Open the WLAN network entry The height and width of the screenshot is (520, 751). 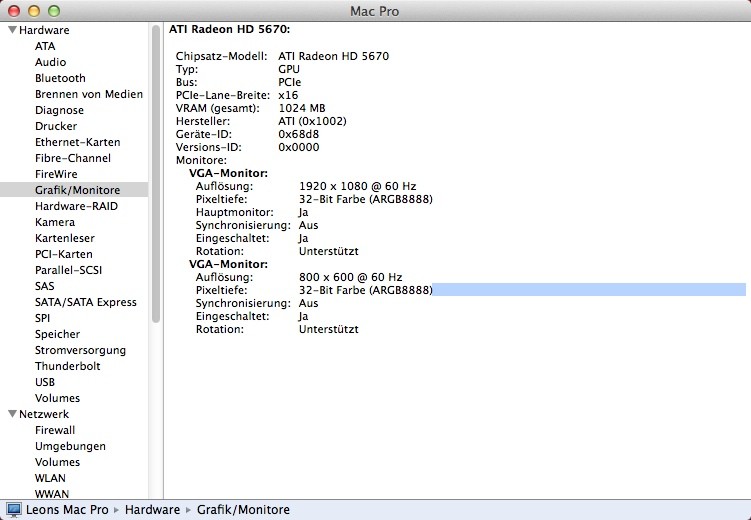click(50, 478)
